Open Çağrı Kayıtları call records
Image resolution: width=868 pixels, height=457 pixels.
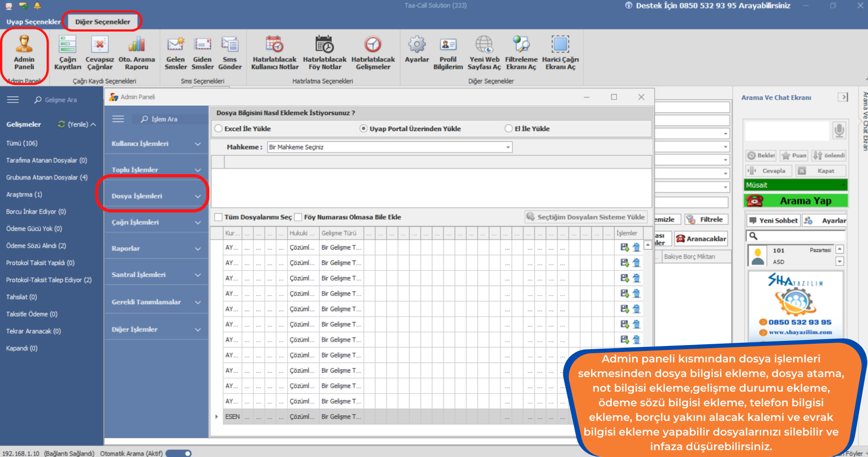coord(68,52)
